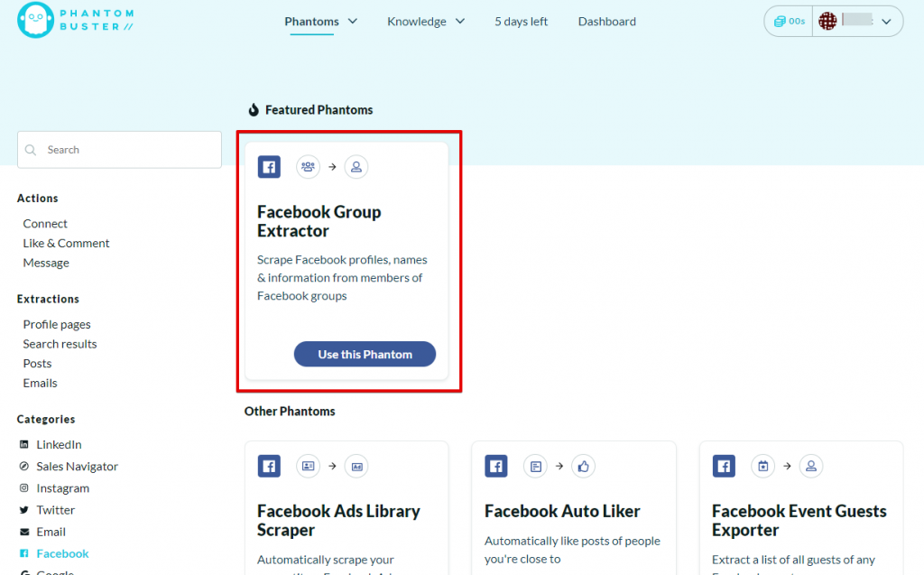
Task: Click the thumbs-up icon on Auto Liker card
Action: (x=584, y=466)
